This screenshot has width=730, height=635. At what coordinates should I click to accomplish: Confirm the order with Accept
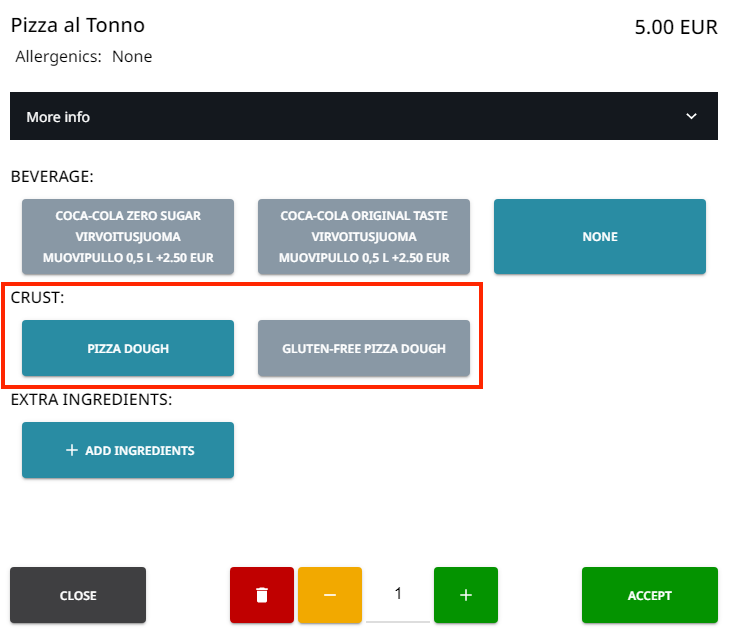pos(650,595)
